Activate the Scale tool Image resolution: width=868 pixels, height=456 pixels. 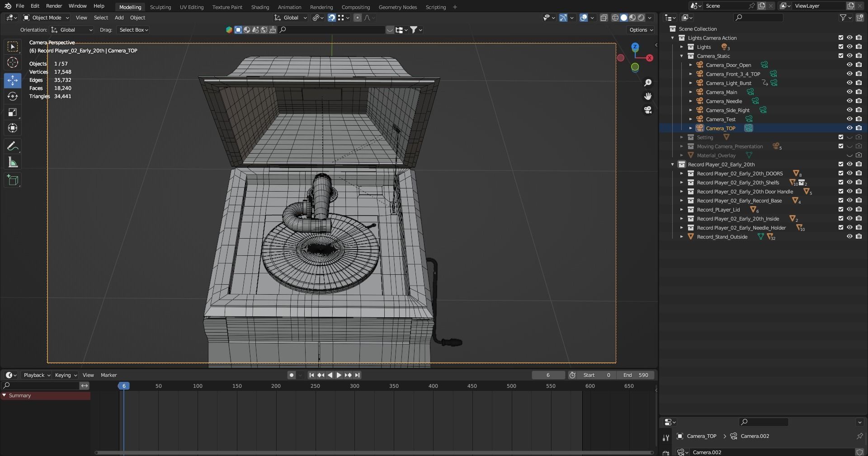(13, 112)
